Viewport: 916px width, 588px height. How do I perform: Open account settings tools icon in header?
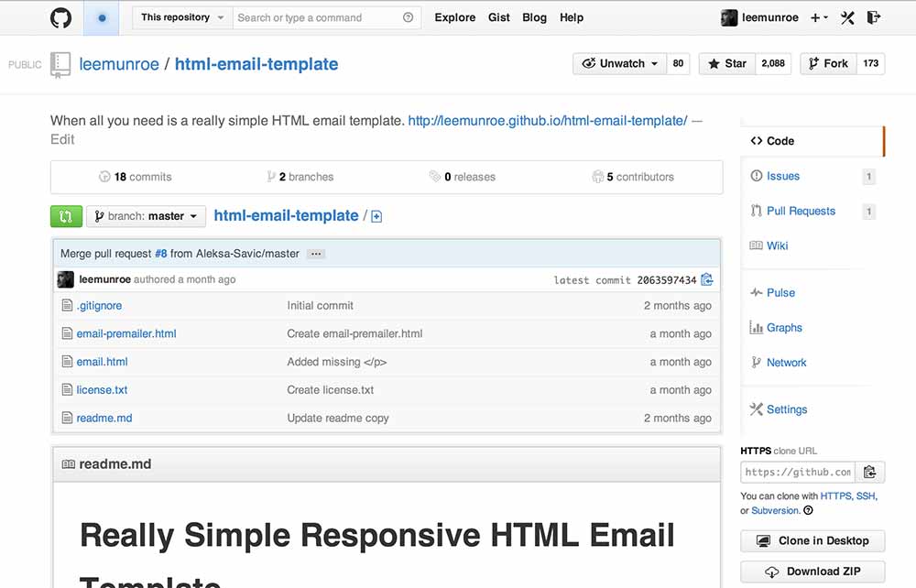(x=847, y=17)
